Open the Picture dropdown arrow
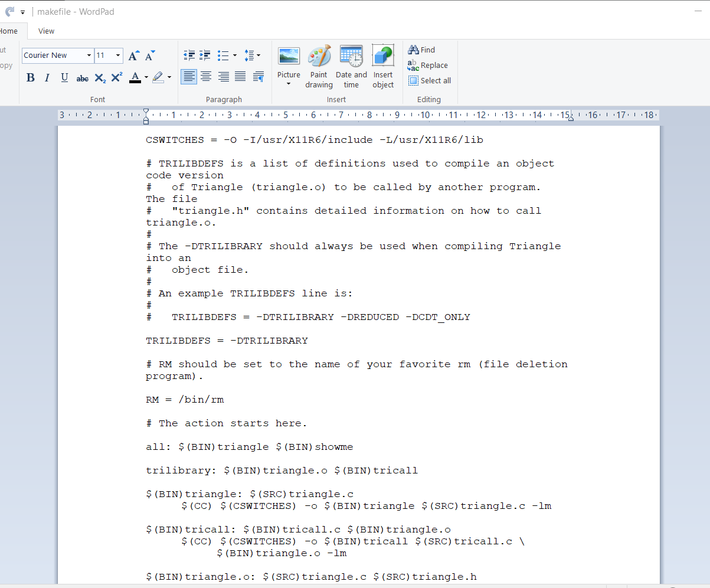 (x=289, y=84)
